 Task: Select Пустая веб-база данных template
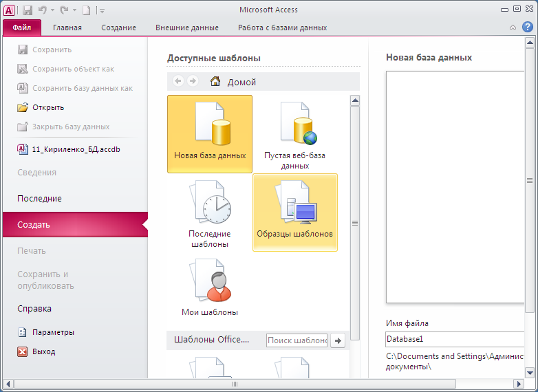(294, 134)
